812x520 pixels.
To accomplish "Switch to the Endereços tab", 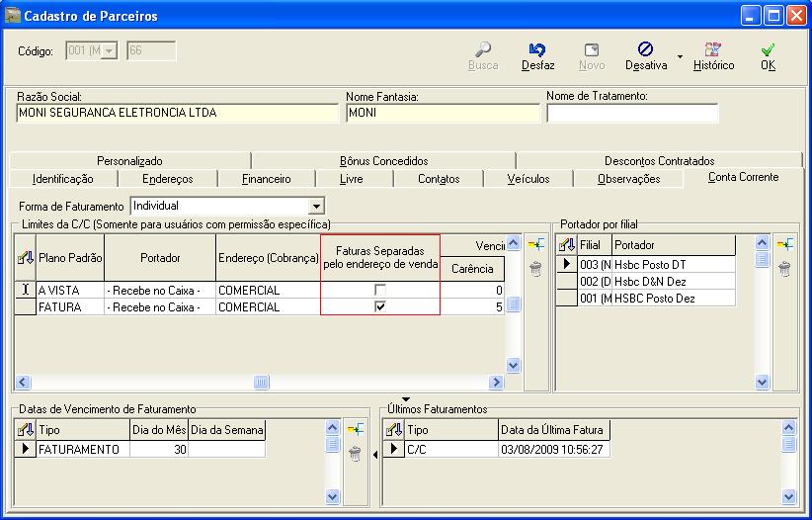I will [x=168, y=179].
